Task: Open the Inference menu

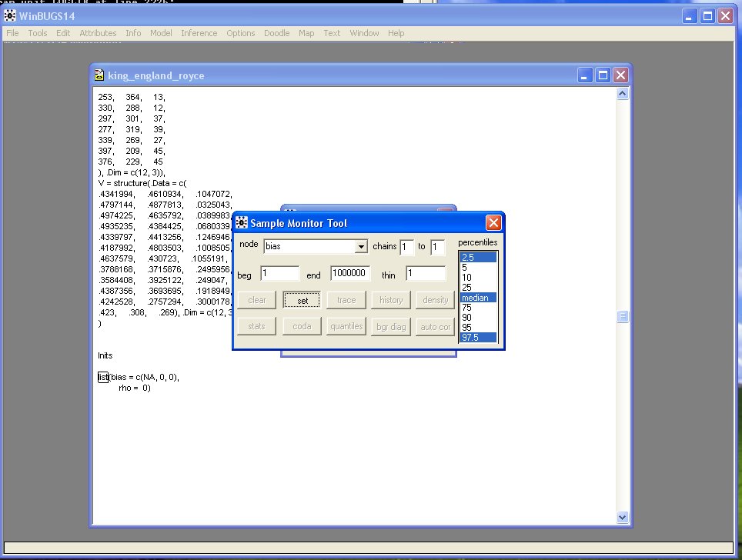Action: click(x=199, y=33)
